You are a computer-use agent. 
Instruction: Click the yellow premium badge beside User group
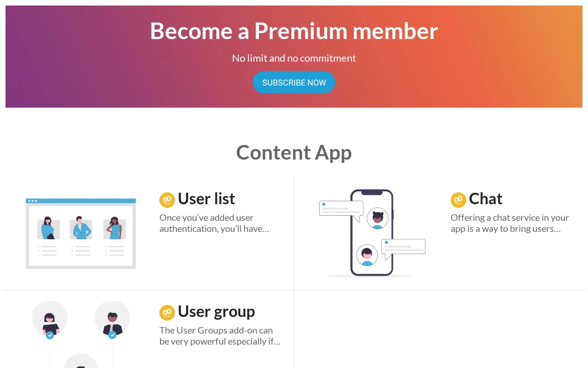pyautogui.click(x=167, y=313)
